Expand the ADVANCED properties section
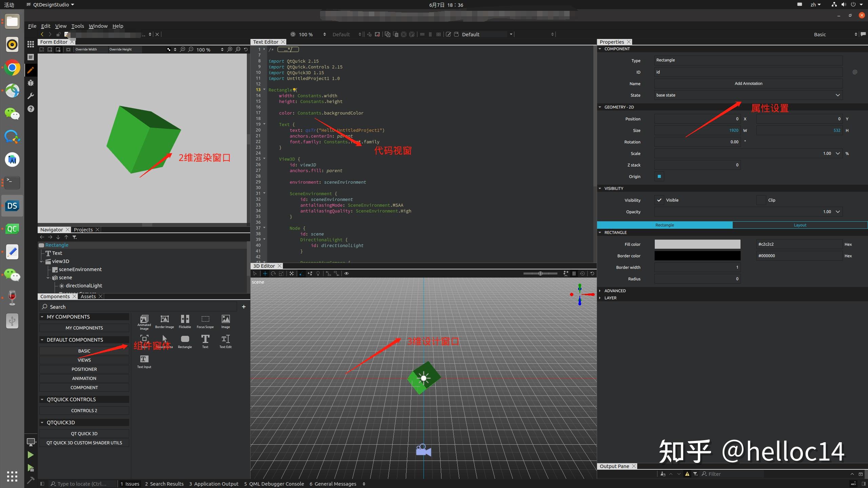 (x=615, y=291)
